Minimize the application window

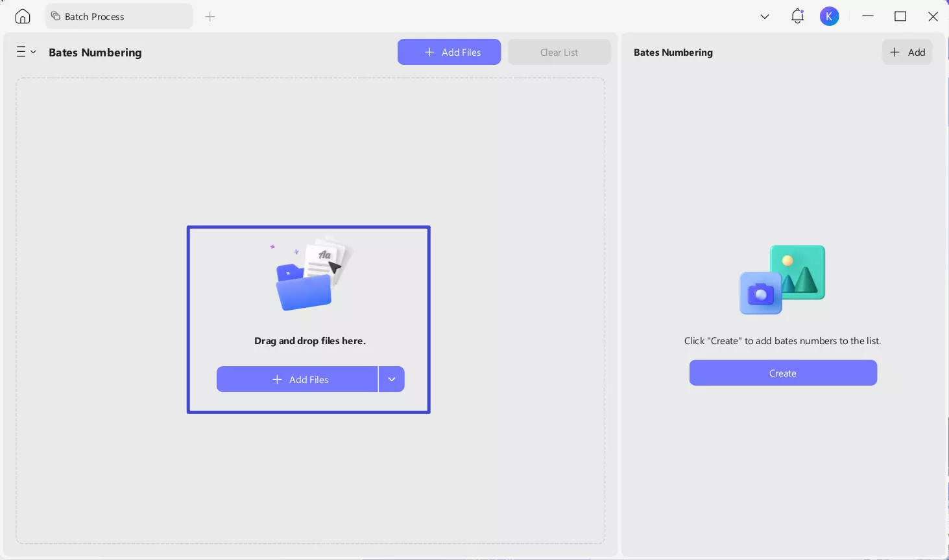point(868,16)
